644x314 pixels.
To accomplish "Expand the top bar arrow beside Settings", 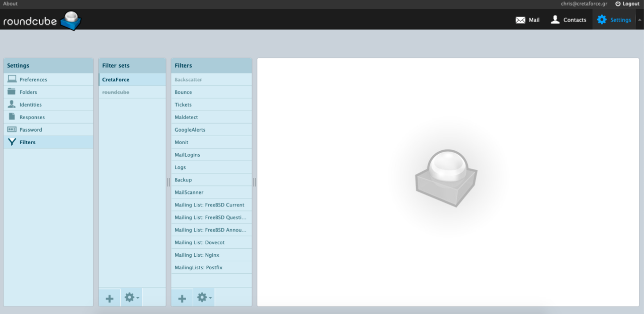I will coord(639,20).
